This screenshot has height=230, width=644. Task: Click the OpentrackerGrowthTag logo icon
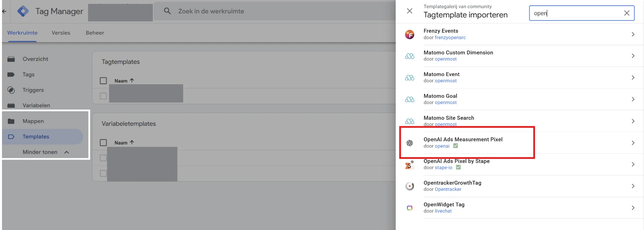pyautogui.click(x=410, y=186)
